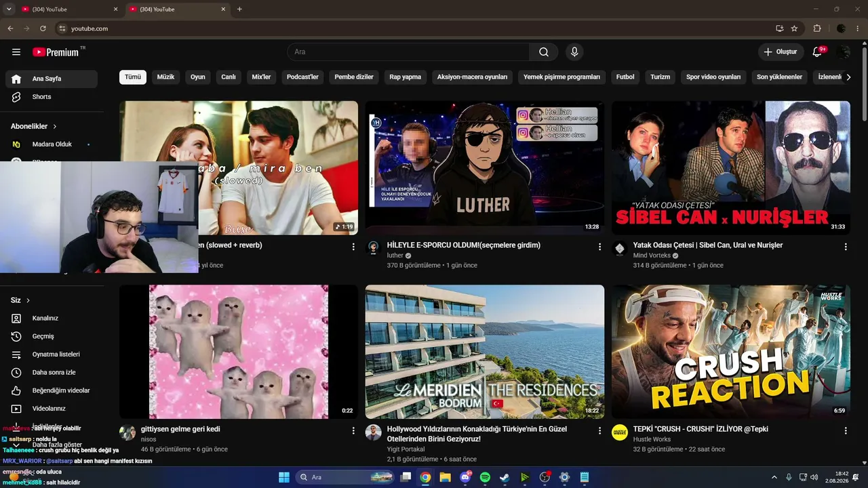868x488 pixels.
Task: Open the notifications bell
Action: tap(818, 52)
